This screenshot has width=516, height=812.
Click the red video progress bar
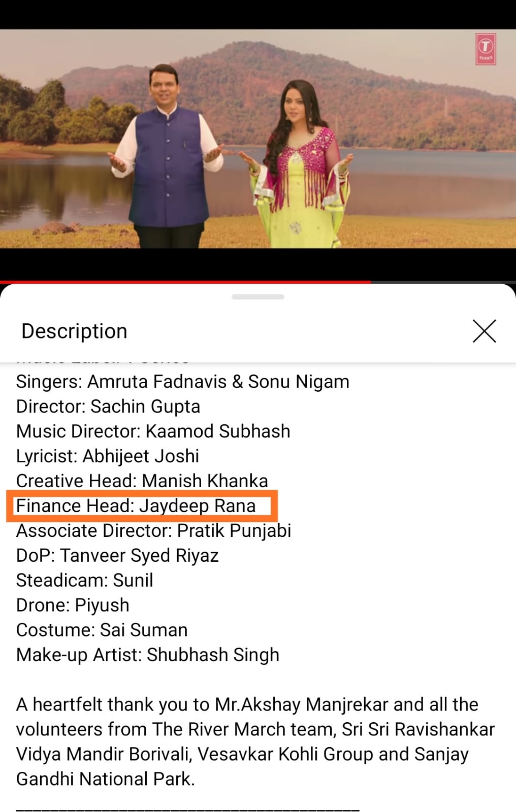pyautogui.click(x=185, y=282)
